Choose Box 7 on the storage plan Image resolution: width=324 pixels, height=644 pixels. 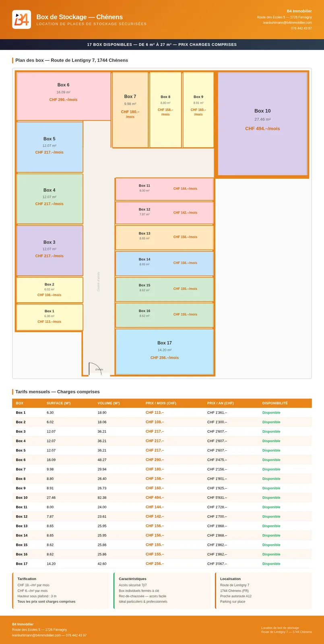130,110
